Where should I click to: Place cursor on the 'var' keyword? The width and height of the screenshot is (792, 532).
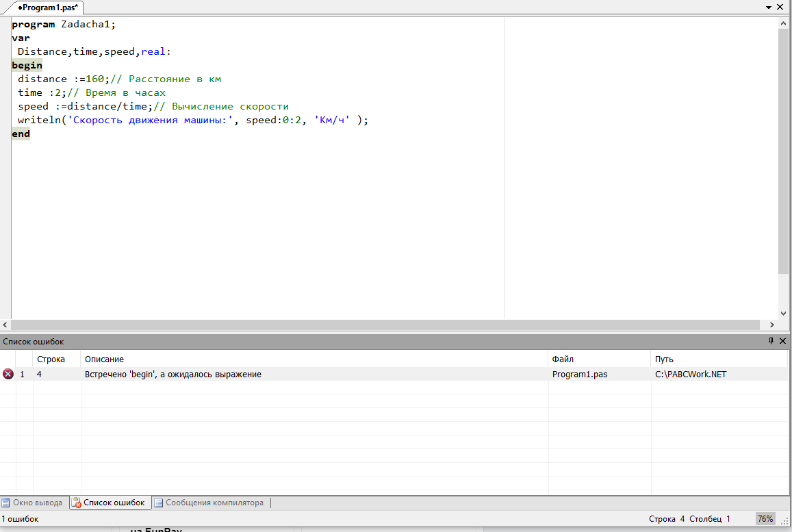tap(21, 38)
